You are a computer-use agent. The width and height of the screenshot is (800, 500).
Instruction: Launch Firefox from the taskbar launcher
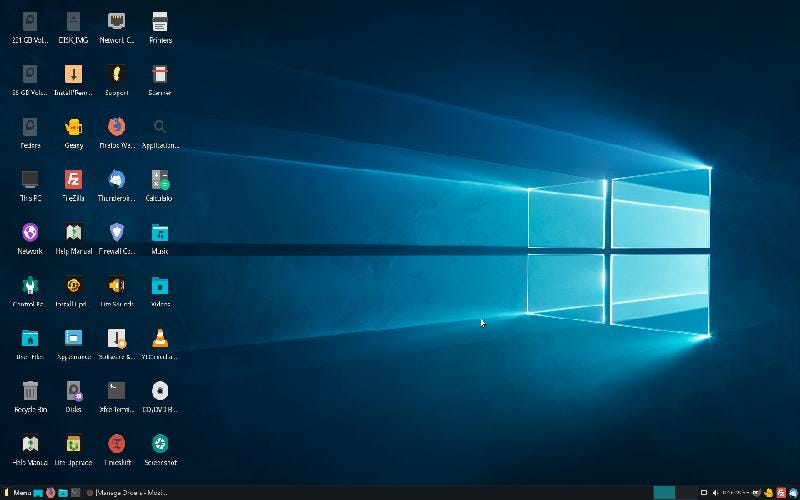click(51, 493)
